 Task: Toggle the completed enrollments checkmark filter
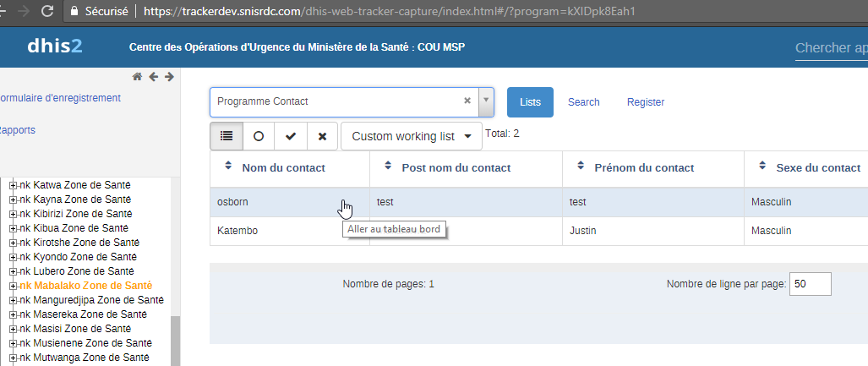click(x=291, y=135)
